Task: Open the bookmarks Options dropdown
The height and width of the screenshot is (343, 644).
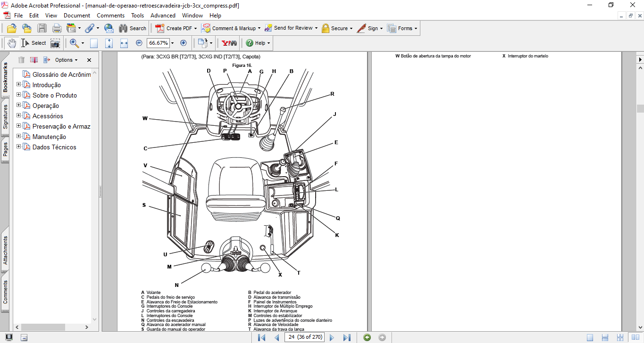Action: [66, 60]
